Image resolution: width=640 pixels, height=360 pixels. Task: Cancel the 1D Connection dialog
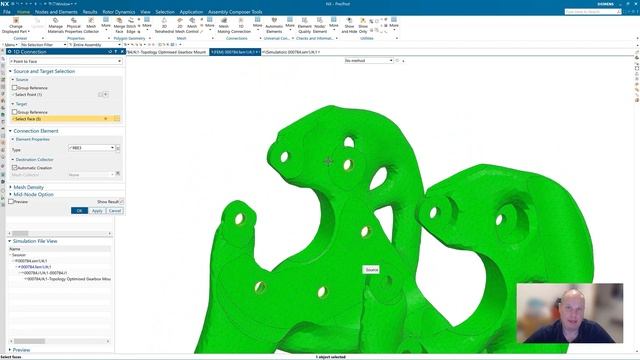115,211
